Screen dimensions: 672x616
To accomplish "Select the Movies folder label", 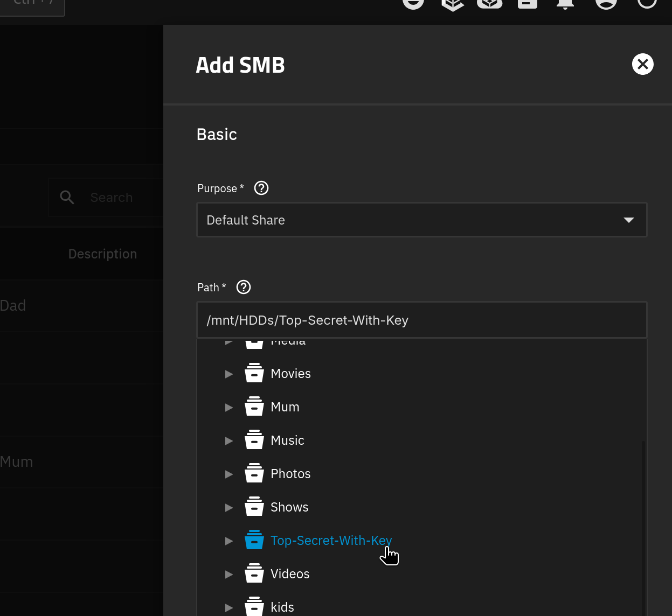I will (x=290, y=374).
